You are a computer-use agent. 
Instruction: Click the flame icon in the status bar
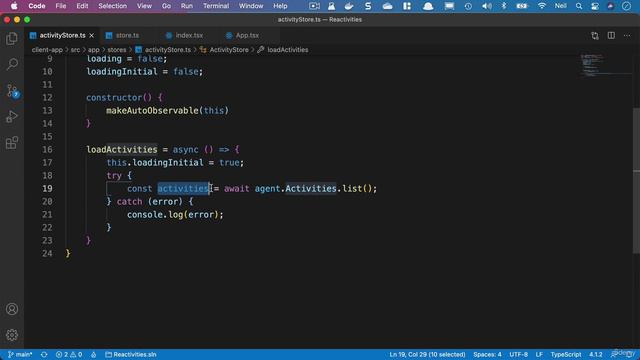point(93,354)
